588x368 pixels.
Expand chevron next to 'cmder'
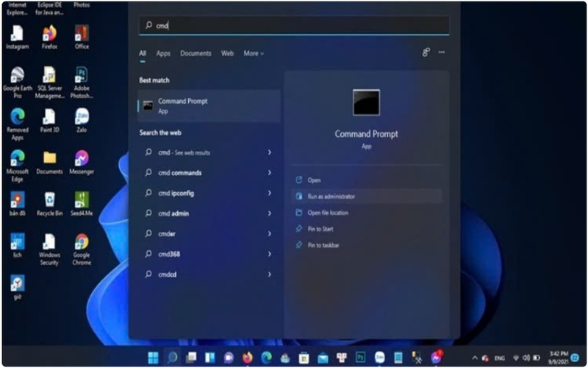270,233
